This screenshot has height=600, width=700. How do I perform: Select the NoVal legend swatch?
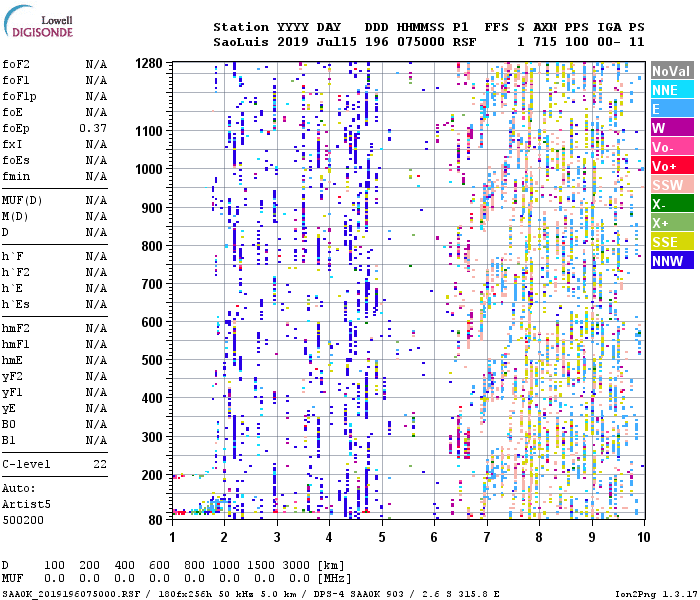[672, 71]
